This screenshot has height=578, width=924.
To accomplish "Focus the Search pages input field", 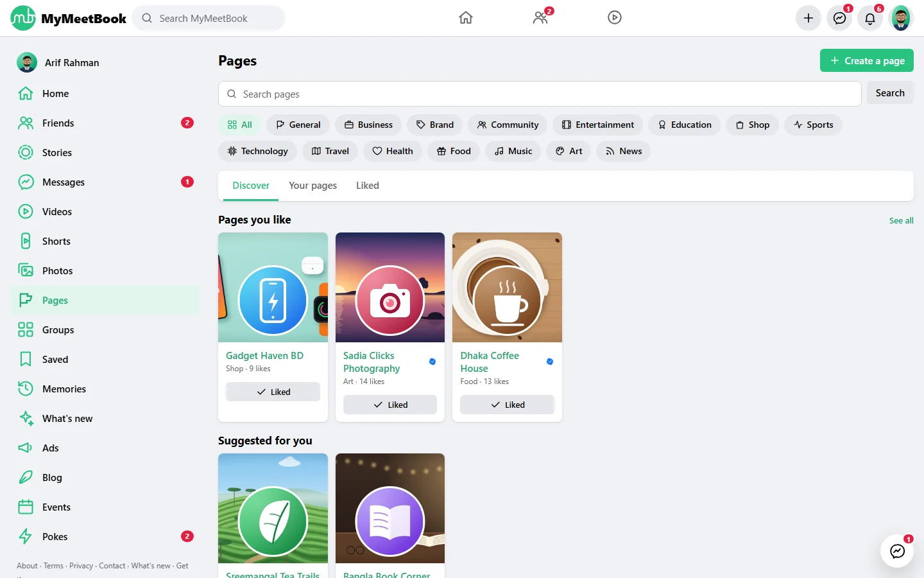I will 540,94.
